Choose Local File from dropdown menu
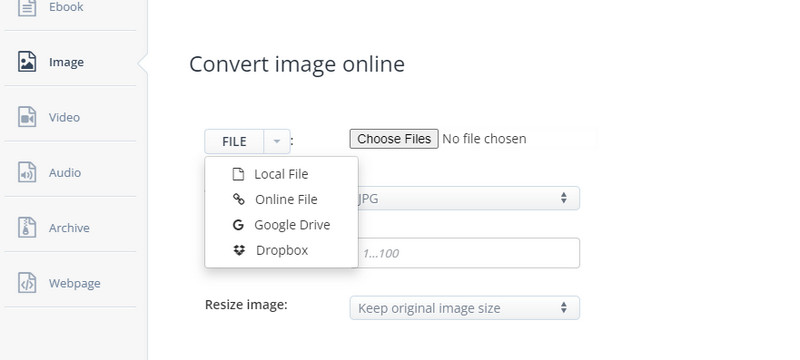The width and height of the screenshot is (800, 360). (x=281, y=174)
